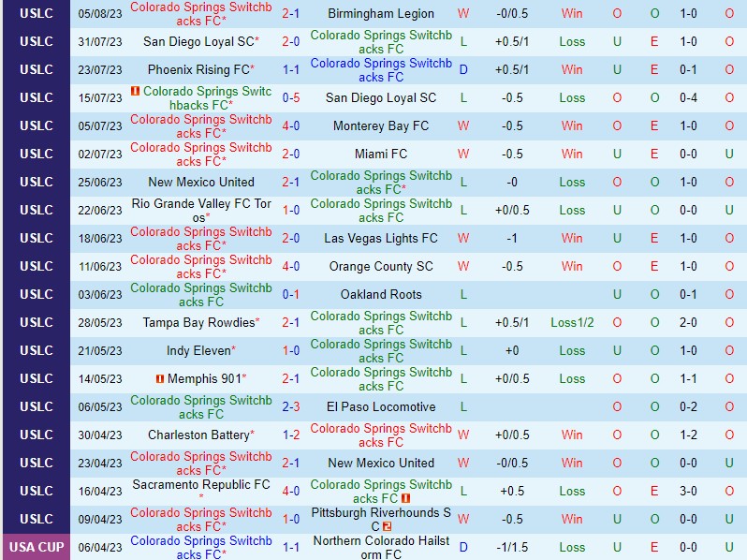Open 1-2 score of Charleston Battery match
This screenshot has height=560, width=747.
pos(290,435)
